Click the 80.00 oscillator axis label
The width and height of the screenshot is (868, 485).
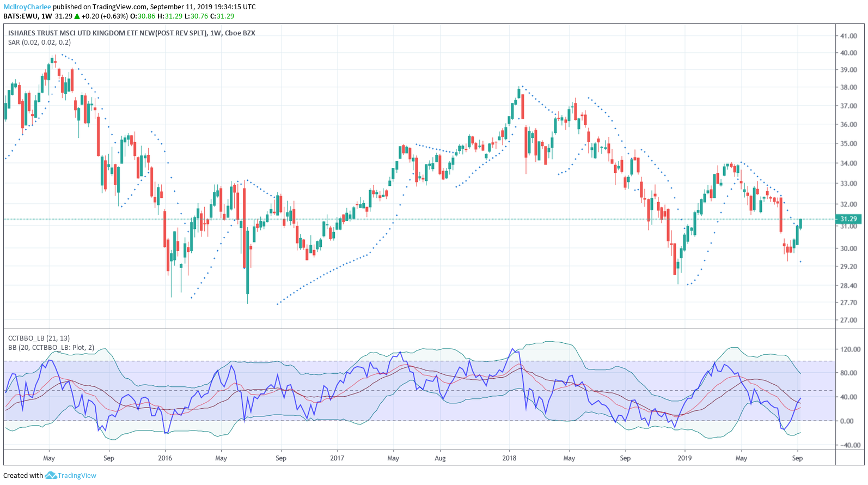(x=848, y=373)
